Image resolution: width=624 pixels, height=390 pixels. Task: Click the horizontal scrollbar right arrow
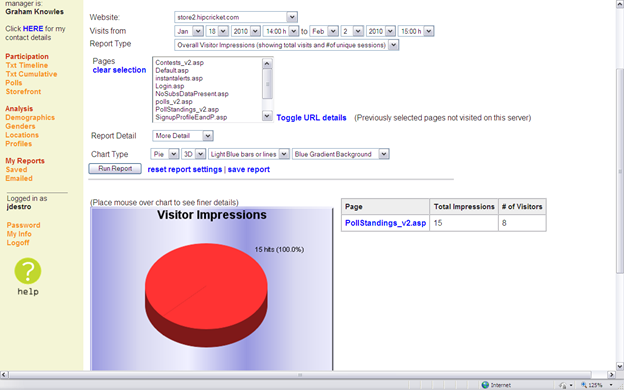[611, 374]
